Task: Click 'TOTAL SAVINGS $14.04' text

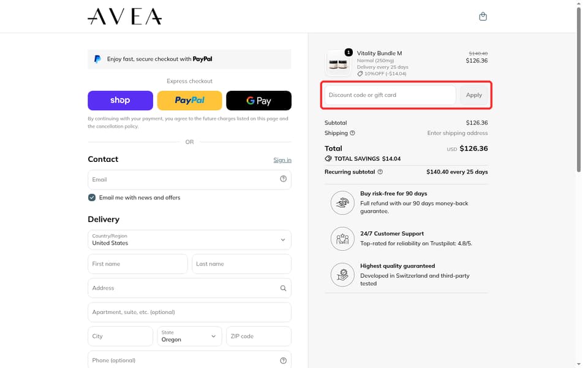Action: coord(367,158)
